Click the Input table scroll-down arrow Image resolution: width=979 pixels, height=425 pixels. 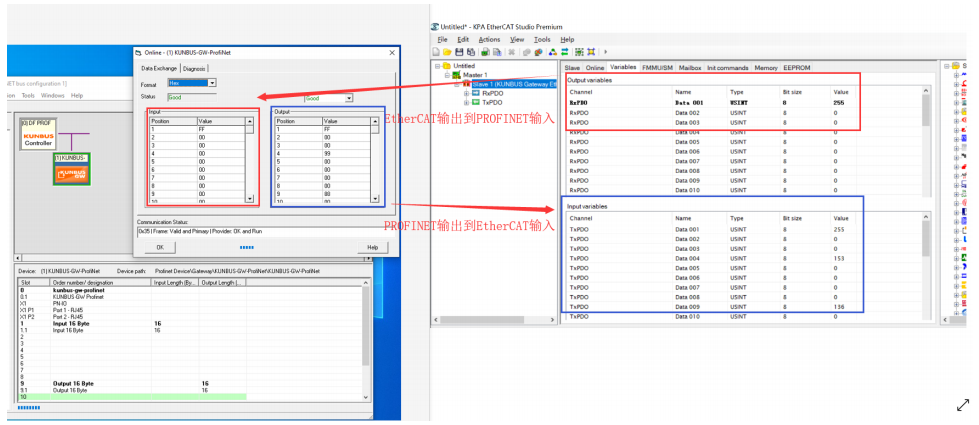tap(250, 199)
